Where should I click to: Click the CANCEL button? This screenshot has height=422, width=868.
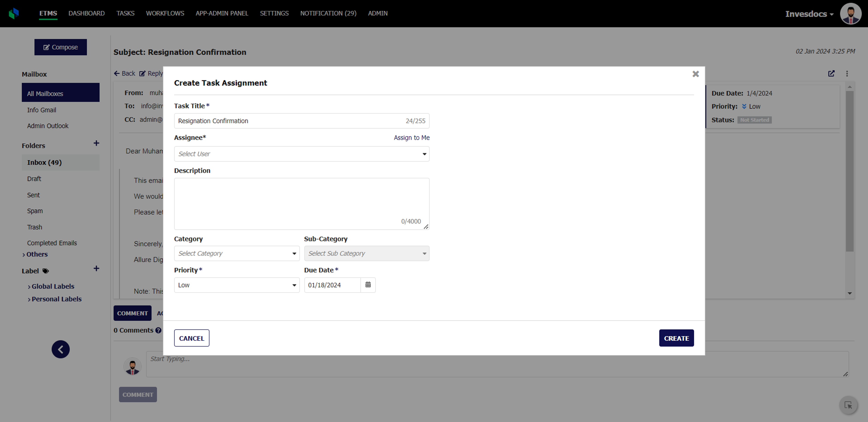[192, 338]
